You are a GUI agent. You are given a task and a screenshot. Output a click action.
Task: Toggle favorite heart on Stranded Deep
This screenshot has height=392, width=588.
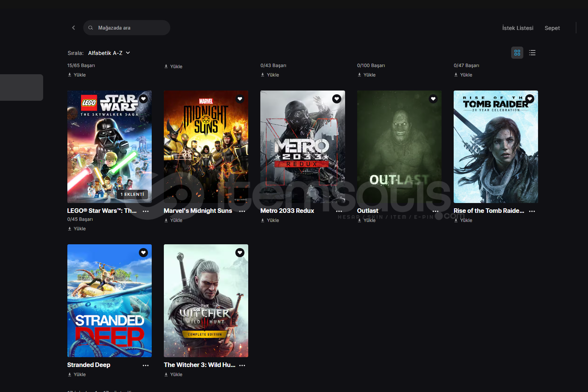click(143, 253)
